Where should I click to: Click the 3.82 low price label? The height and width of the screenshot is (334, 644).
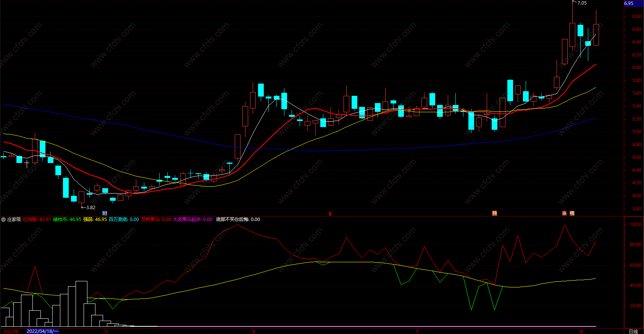[x=91, y=208]
